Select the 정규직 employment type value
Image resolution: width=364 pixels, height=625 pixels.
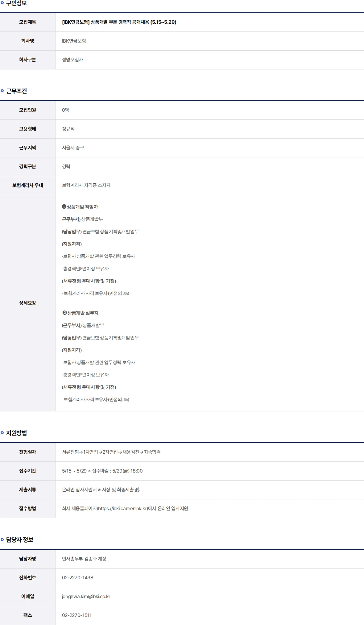[68, 129]
